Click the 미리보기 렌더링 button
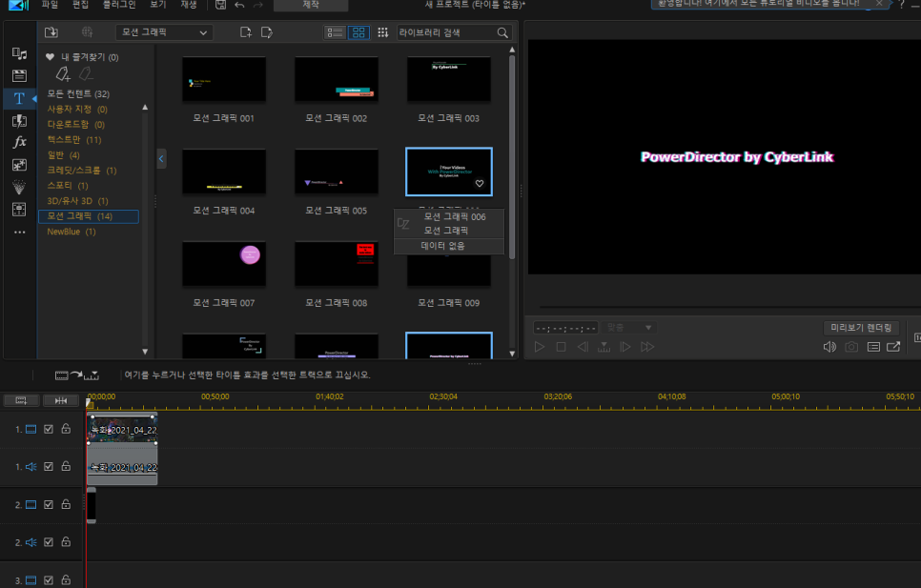This screenshot has height=588, width=921. tap(861, 328)
